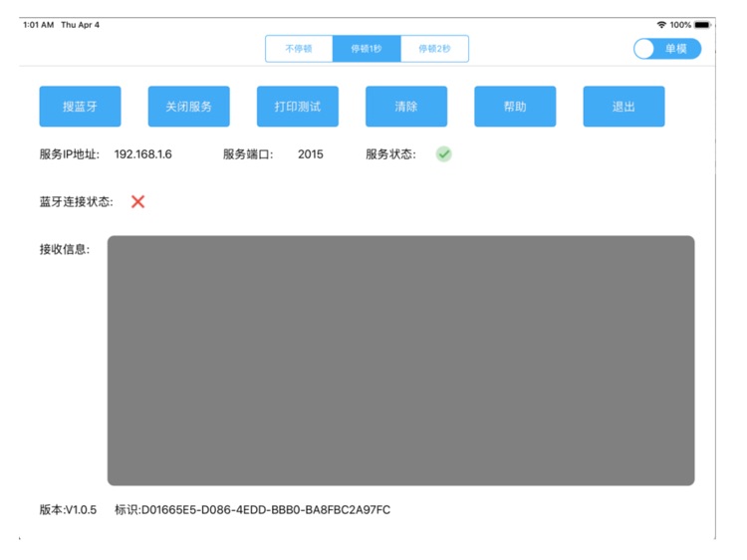Click the red Bluetooth disconnected X icon

[x=137, y=201]
